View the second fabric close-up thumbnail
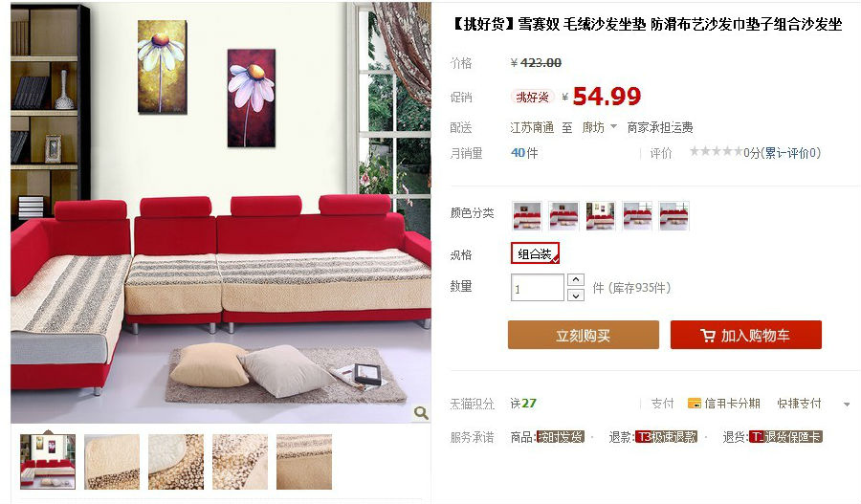The image size is (861, 504). [x=176, y=462]
